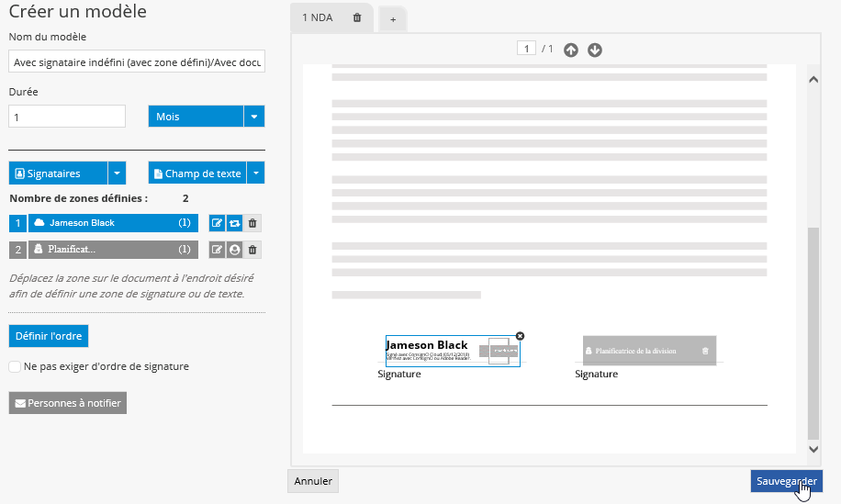The image size is (841, 504).
Task: Delete the Planificat... signer row
Action: [x=253, y=250]
